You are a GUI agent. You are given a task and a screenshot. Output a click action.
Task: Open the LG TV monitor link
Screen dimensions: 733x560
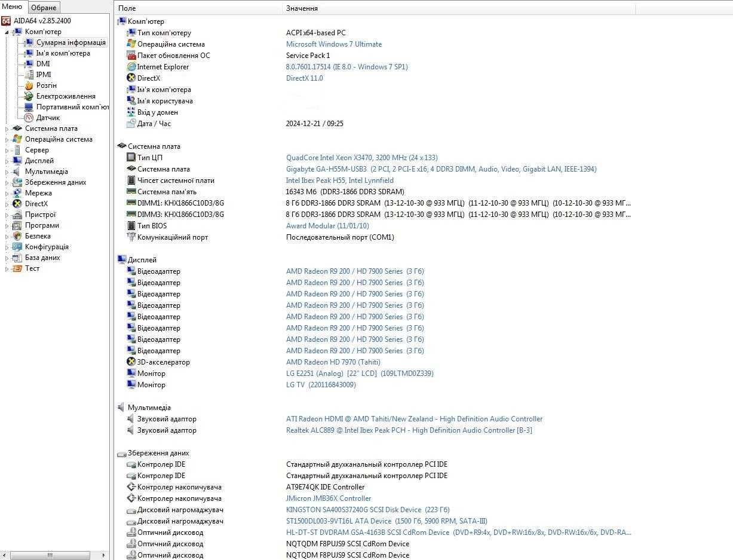(321, 385)
